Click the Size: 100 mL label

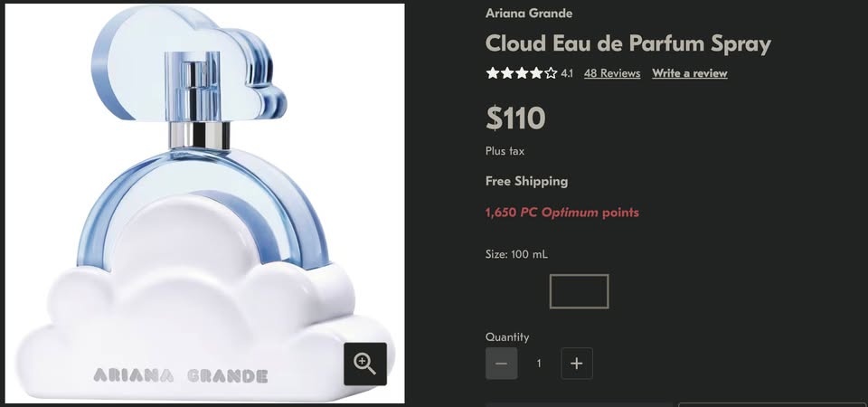pyautogui.click(x=516, y=255)
